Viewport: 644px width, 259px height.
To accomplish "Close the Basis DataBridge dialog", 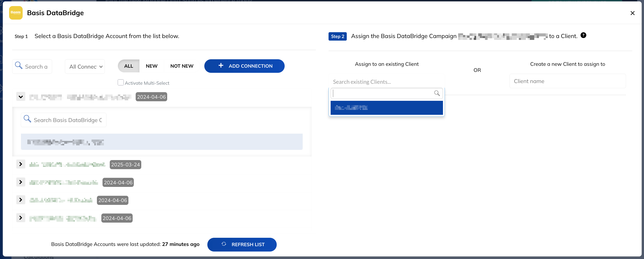I will pos(632,13).
